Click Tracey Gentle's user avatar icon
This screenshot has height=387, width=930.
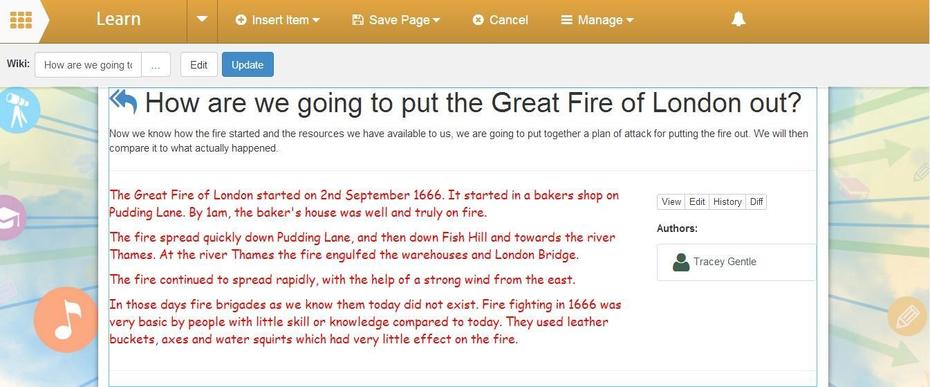(x=681, y=262)
